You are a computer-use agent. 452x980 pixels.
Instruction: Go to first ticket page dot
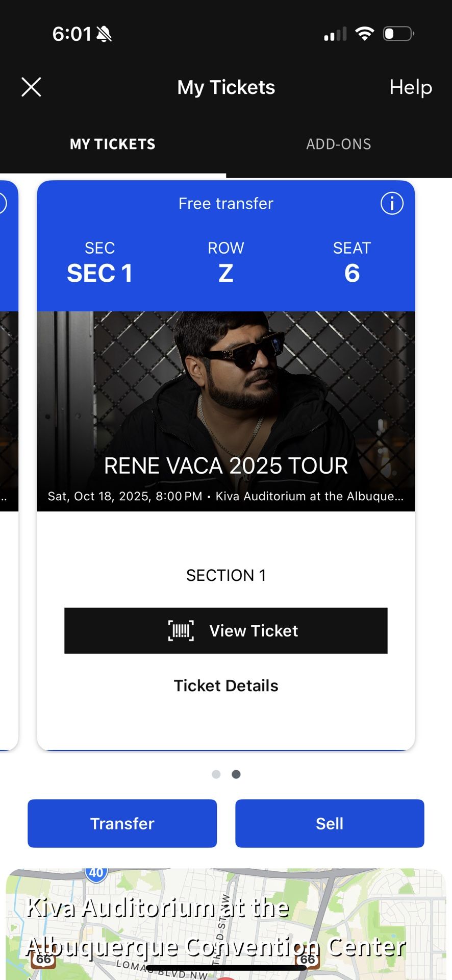click(x=216, y=774)
